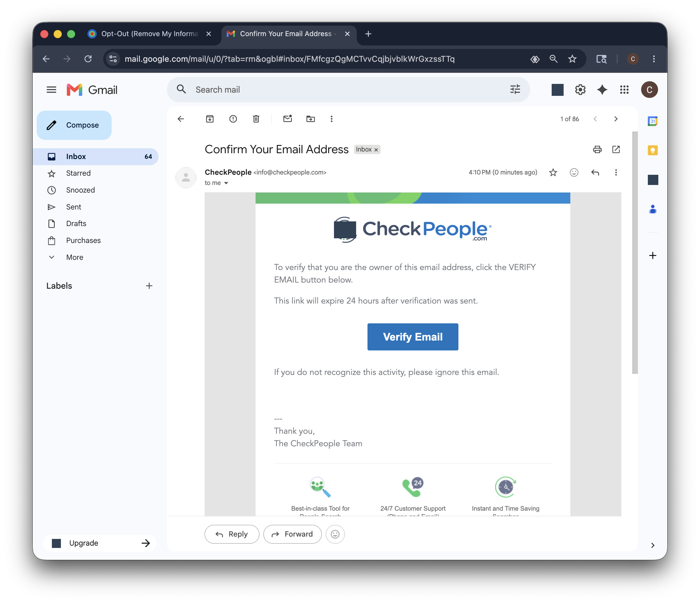
Task: Print the email conversation
Action: [x=597, y=149]
